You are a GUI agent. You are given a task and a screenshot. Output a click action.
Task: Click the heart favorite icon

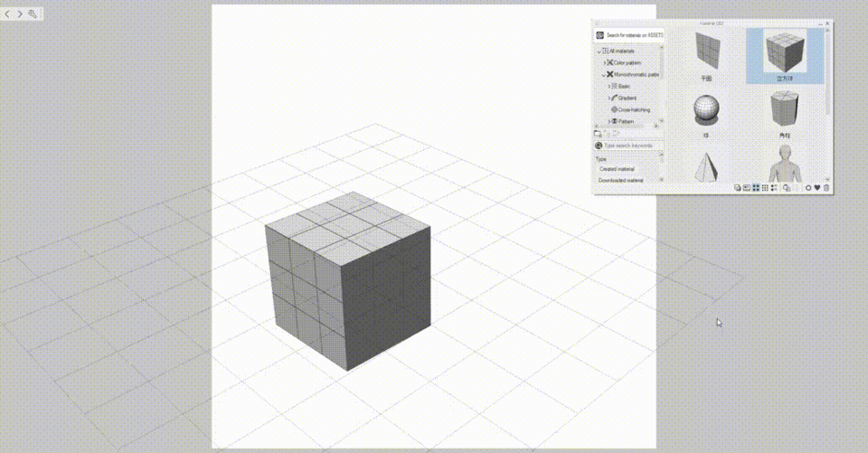(817, 188)
